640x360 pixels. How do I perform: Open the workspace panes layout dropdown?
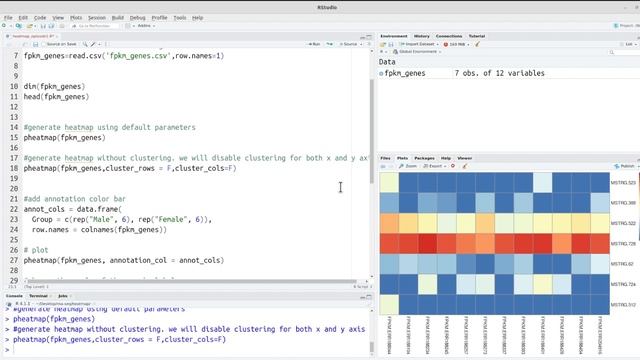pyautogui.click(x=129, y=26)
